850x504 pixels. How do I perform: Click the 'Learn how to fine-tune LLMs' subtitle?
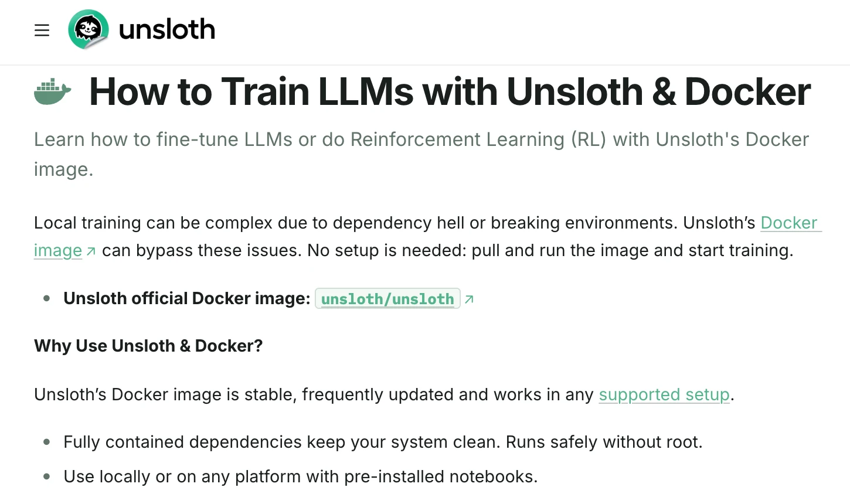click(x=421, y=140)
